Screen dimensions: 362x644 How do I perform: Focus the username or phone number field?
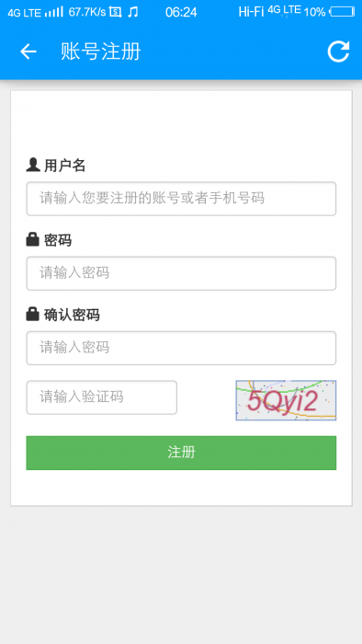[181, 199]
